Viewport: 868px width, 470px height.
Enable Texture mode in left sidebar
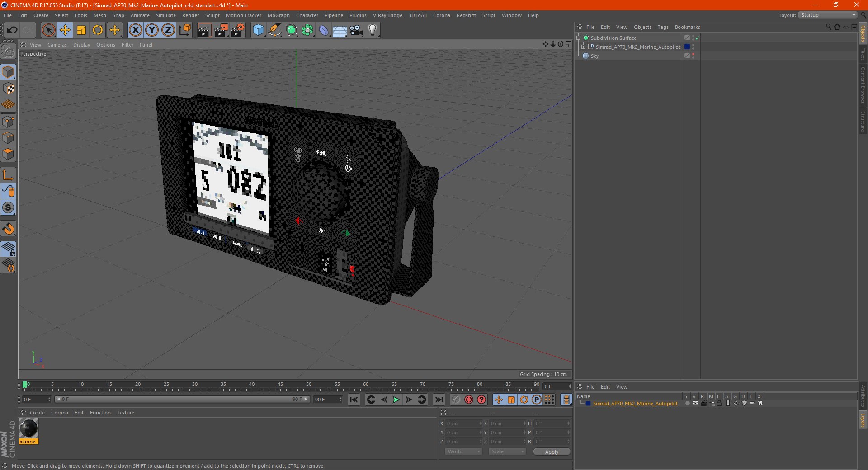tap(9, 89)
